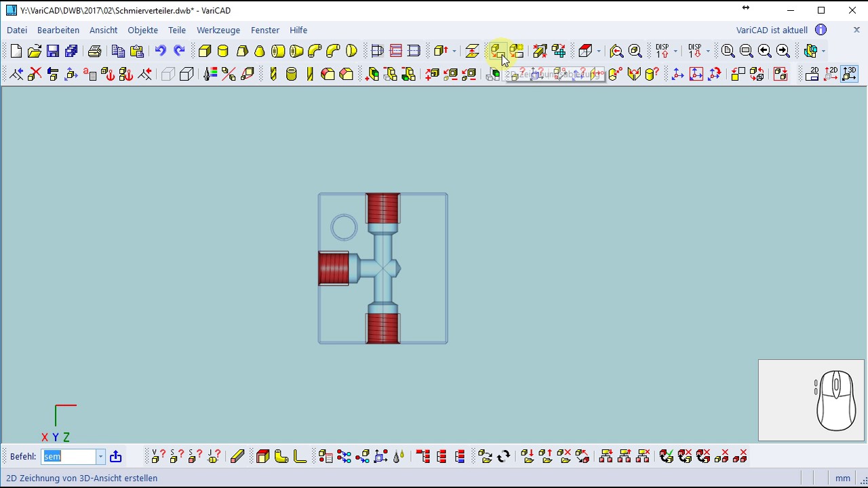The image size is (868, 488).
Task: Open a file with the folder icon
Action: coord(35,51)
